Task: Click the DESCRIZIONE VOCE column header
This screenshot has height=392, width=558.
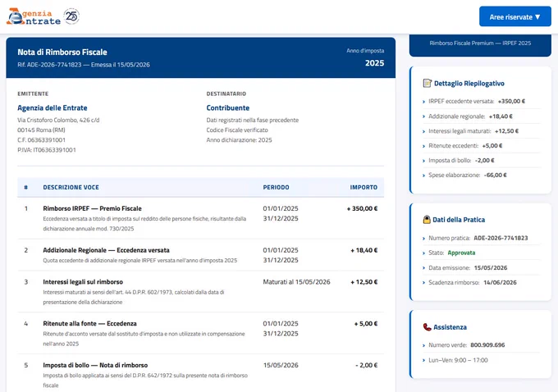Action: 71,188
